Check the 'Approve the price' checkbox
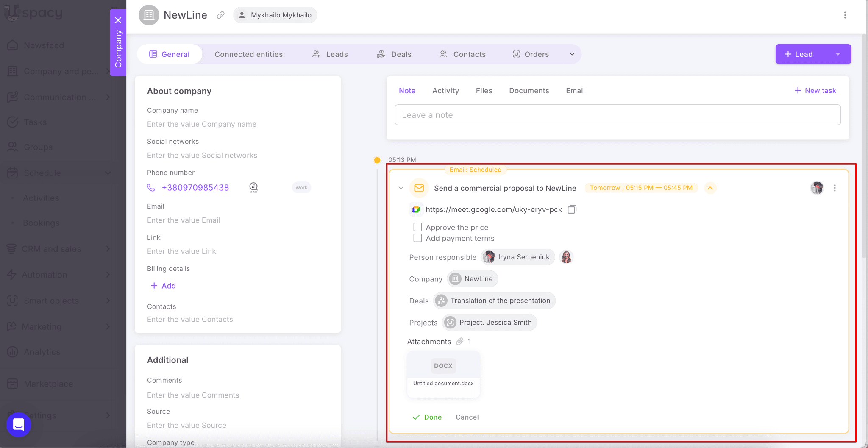Image resolution: width=868 pixels, height=448 pixels. 417,227
